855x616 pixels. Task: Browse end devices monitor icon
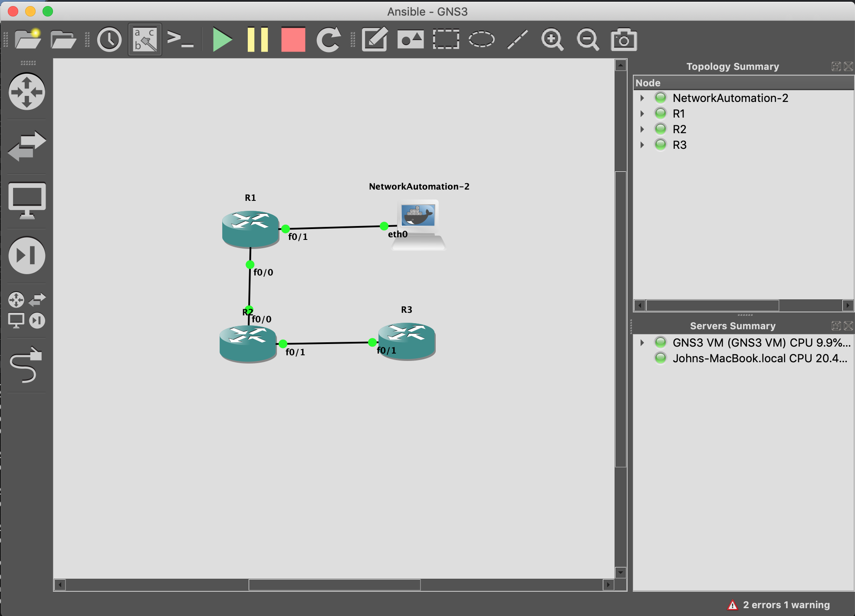[27, 201]
